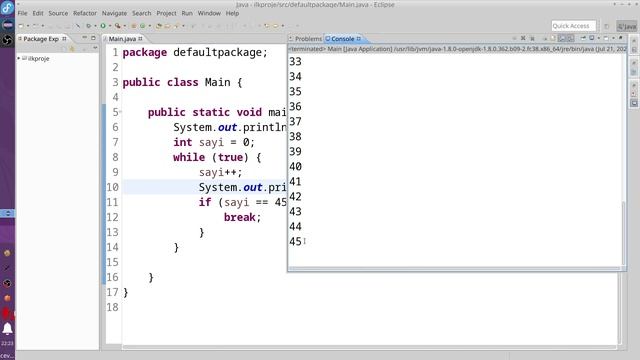The height and width of the screenshot is (360, 640).
Task: Open the New Java Class dropdown arrow
Action: pos(150,26)
